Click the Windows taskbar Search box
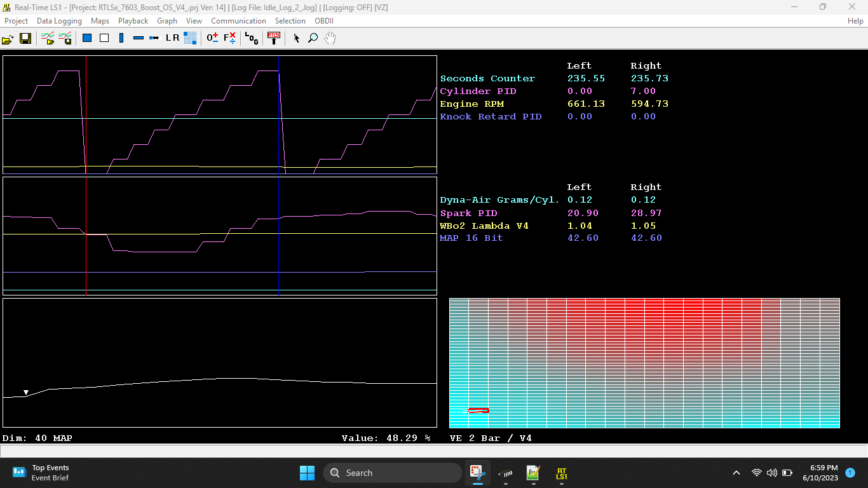868x488 pixels. click(392, 473)
